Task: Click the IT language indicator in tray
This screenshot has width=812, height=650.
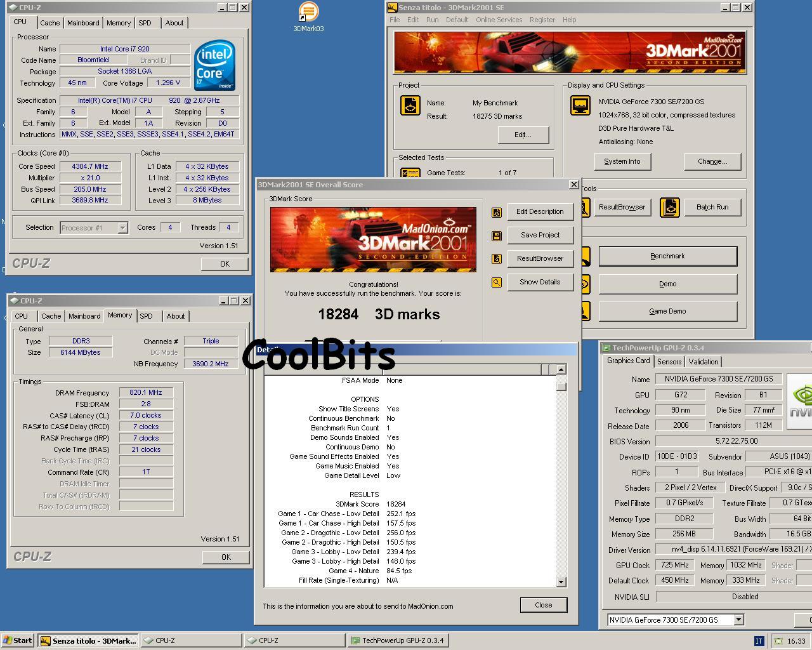Action: [x=759, y=641]
